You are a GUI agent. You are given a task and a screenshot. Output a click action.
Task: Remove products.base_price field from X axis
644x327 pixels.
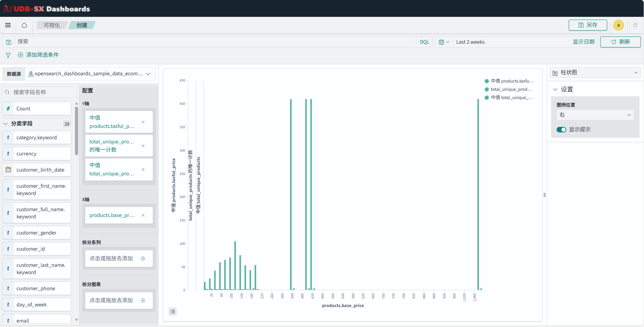pyautogui.click(x=143, y=215)
